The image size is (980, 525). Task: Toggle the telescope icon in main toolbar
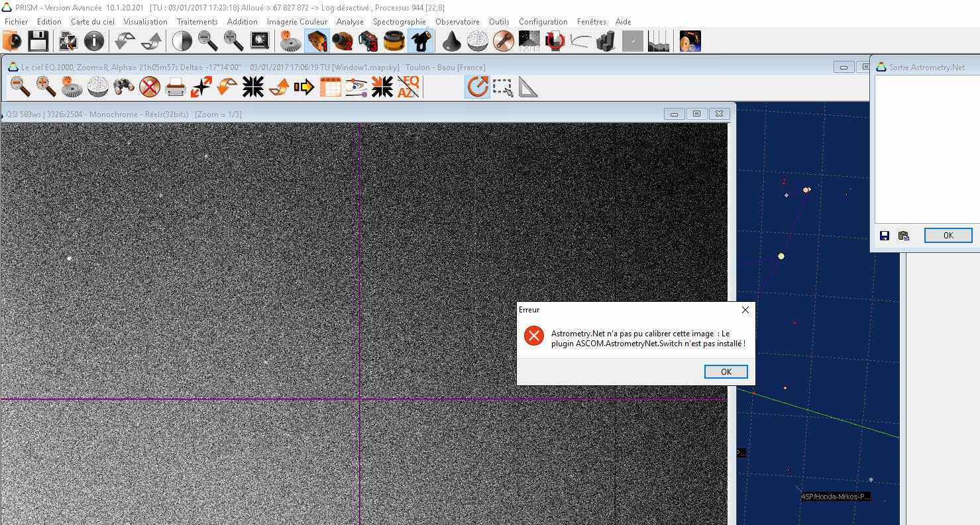(420, 42)
